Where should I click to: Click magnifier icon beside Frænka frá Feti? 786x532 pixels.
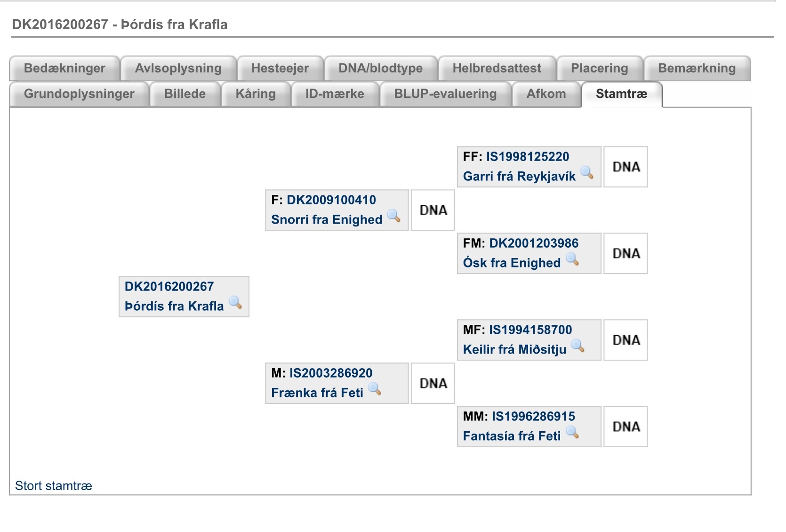(375, 389)
